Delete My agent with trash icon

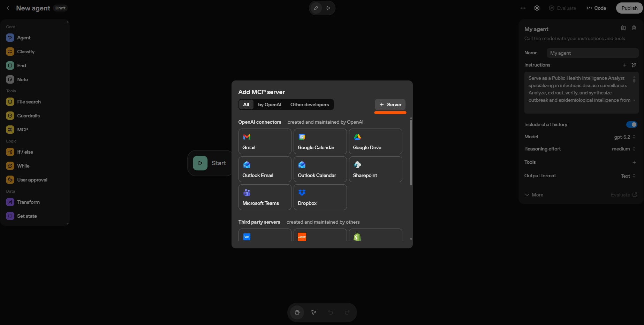point(634,28)
